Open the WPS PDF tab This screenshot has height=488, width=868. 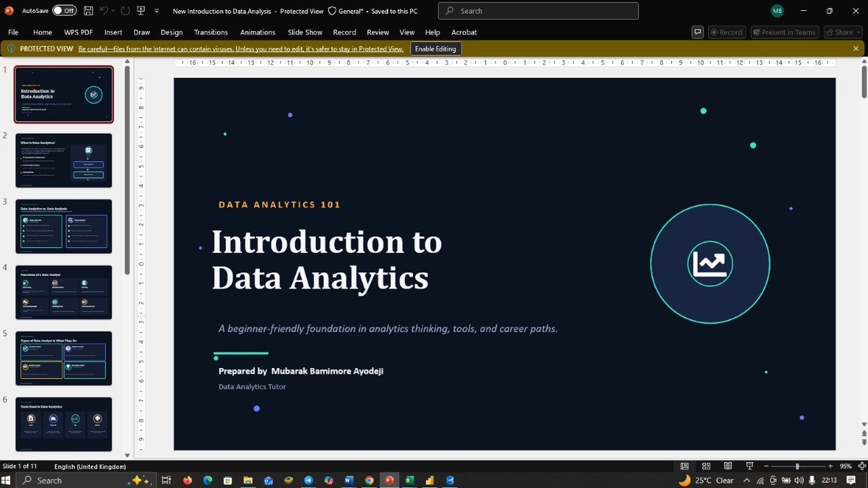78,33
